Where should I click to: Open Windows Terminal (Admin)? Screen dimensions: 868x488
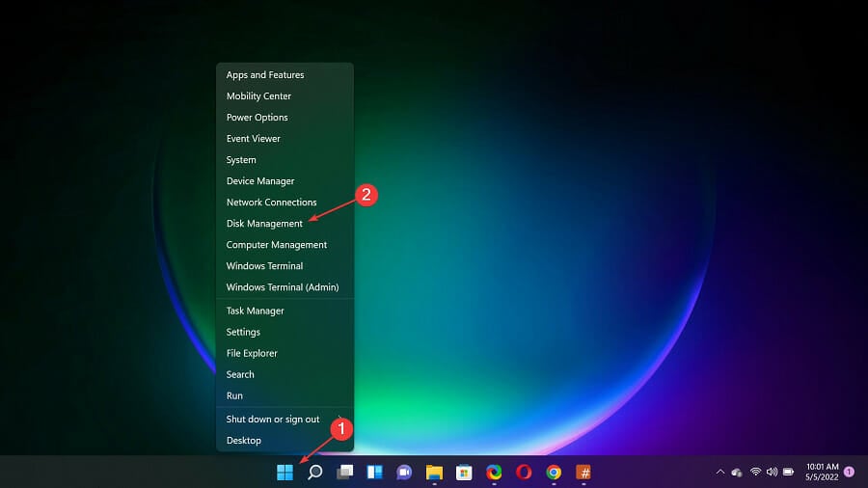click(x=285, y=287)
